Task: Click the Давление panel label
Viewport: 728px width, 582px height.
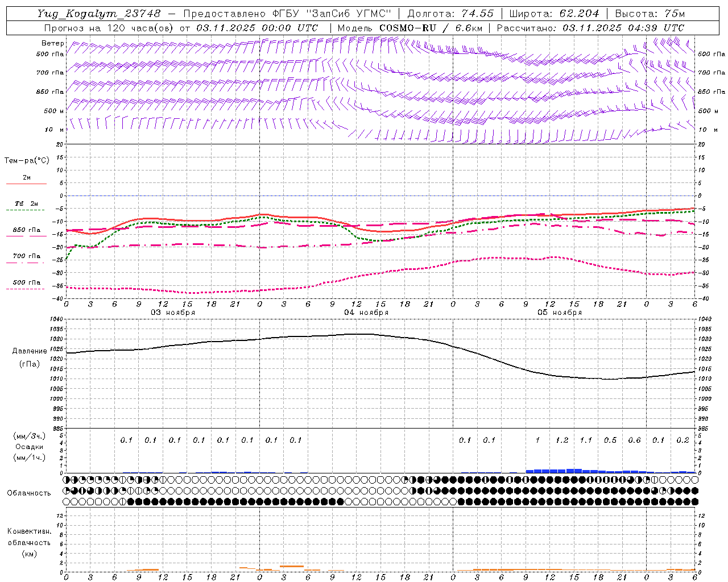Action: pos(29,351)
